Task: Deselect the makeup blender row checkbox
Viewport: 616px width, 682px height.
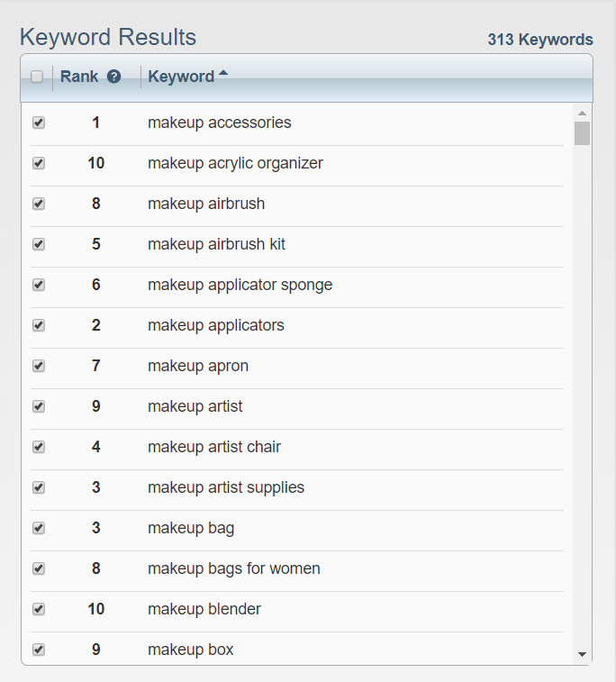Action: tap(39, 609)
